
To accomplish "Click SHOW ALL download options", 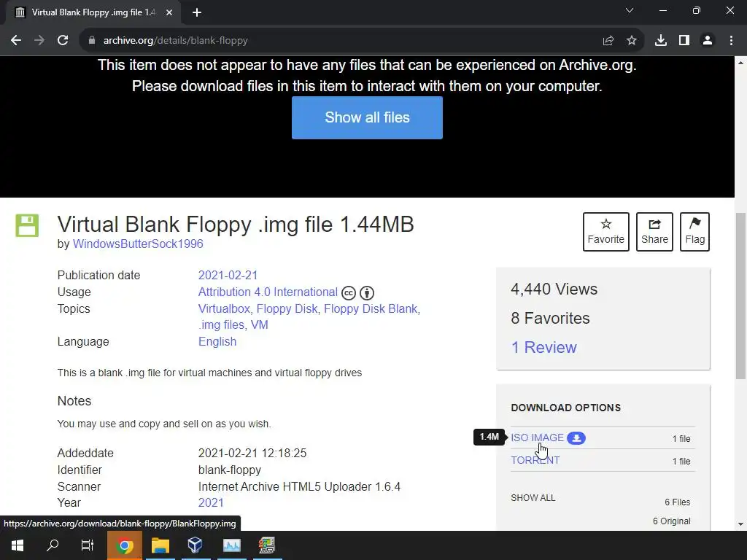I will click(533, 497).
